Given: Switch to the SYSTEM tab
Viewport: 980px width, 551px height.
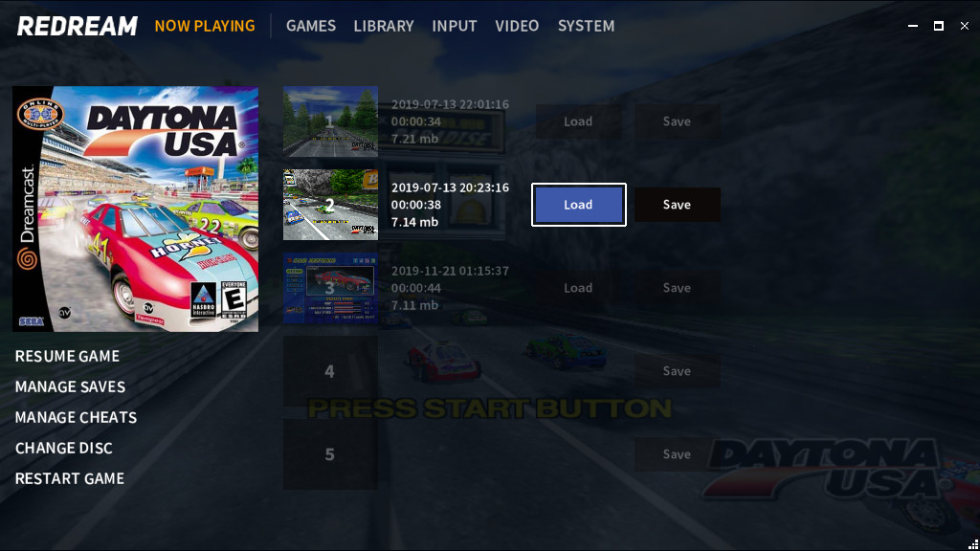Looking at the screenshot, I should [x=587, y=26].
